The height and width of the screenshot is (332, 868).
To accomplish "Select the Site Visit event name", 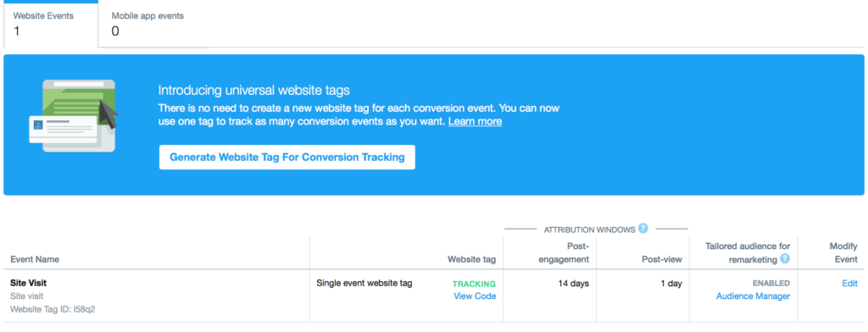I will pyautogui.click(x=28, y=283).
